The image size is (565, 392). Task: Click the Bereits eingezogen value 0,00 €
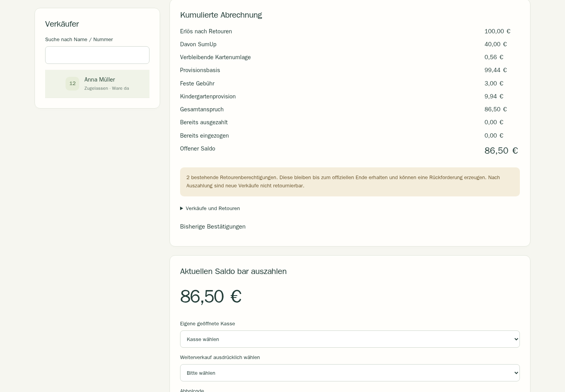pos(494,136)
